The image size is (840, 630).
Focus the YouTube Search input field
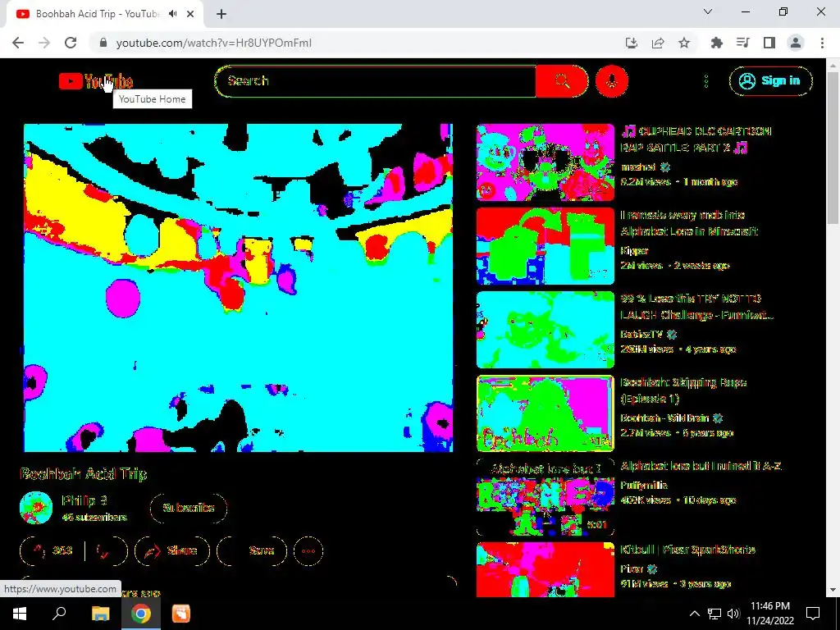(x=375, y=81)
